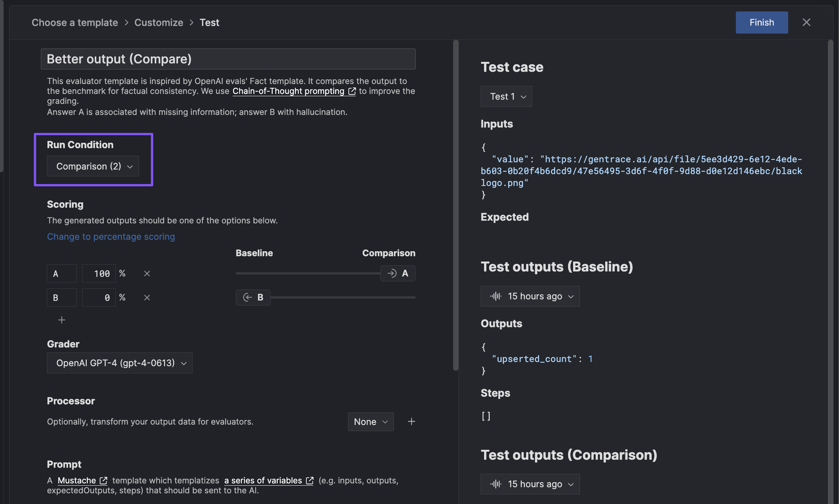Open the Grader OpenAI GPT-4 dropdown
Image resolution: width=839 pixels, height=504 pixels.
coord(120,363)
